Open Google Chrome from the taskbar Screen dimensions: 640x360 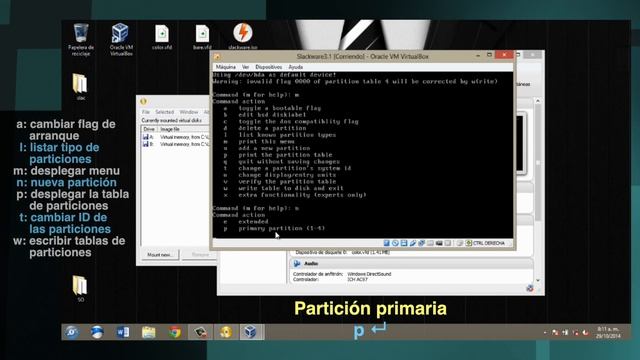coord(175,332)
